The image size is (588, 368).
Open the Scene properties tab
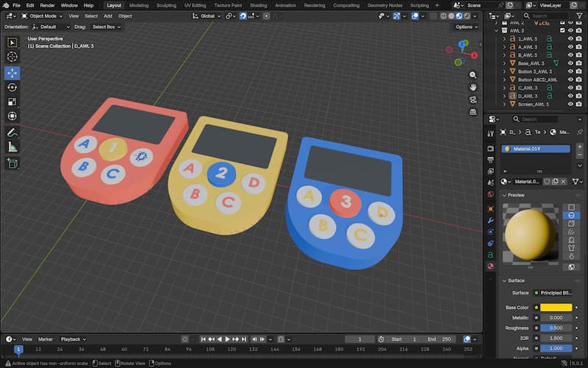(x=490, y=183)
